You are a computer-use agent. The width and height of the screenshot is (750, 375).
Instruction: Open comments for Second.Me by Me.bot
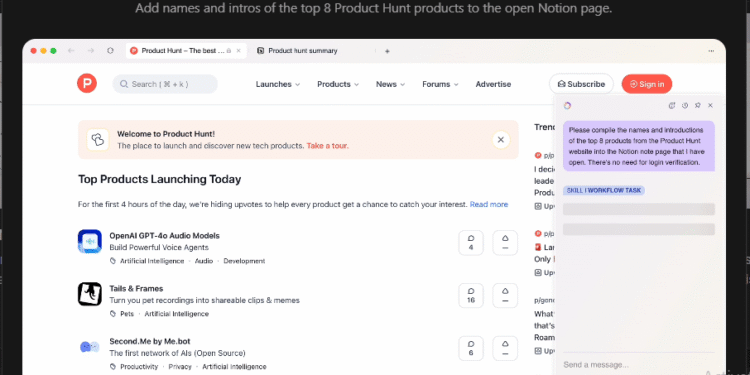(x=471, y=348)
